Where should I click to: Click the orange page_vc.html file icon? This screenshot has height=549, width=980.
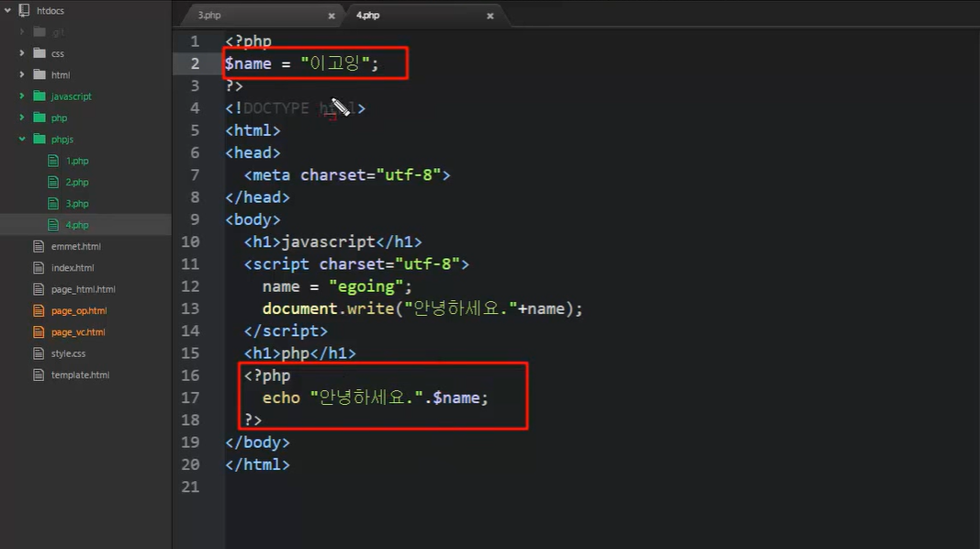point(39,331)
